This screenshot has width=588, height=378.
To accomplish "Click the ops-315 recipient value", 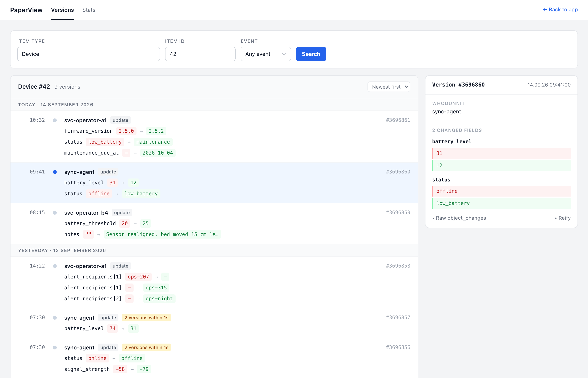I will pos(156,288).
